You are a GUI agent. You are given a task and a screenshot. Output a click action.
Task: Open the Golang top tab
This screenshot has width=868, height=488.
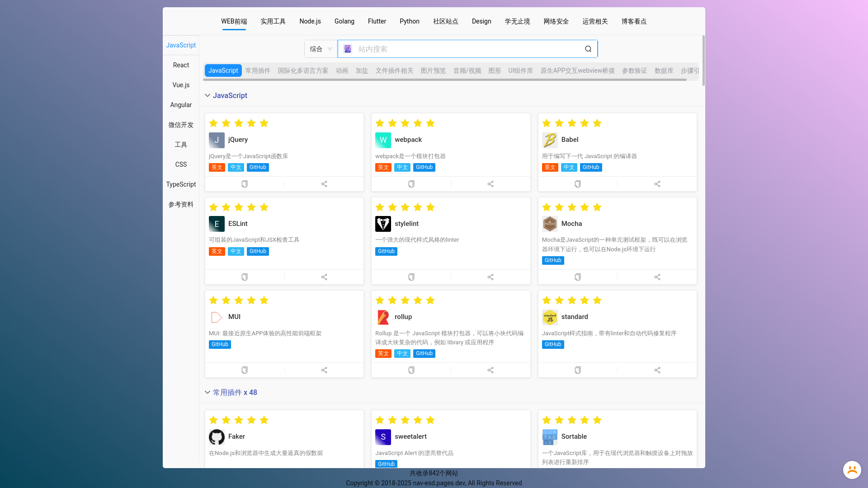click(344, 21)
